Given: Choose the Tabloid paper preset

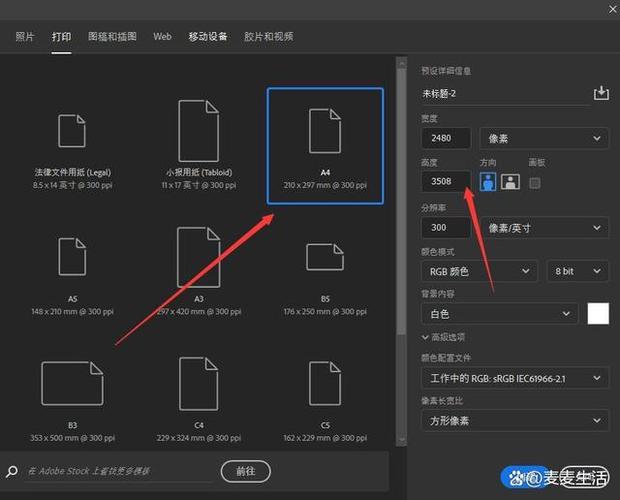Looking at the screenshot, I should (198, 145).
